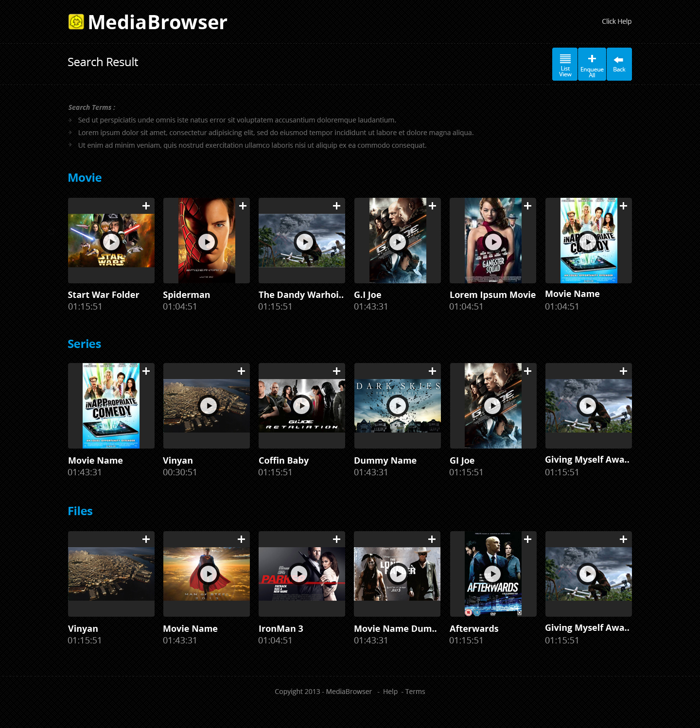Select the Spiderman title text
The height and width of the screenshot is (728, 700).
coord(187,295)
